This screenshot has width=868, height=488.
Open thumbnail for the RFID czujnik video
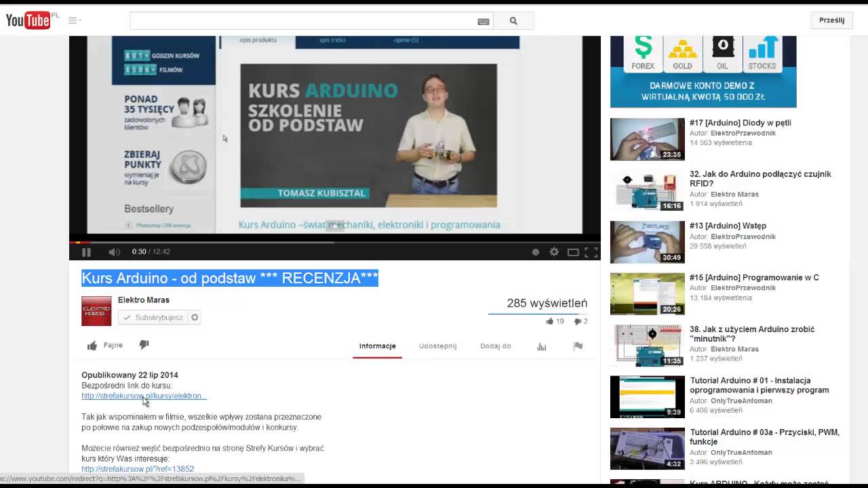[x=648, y=190]
